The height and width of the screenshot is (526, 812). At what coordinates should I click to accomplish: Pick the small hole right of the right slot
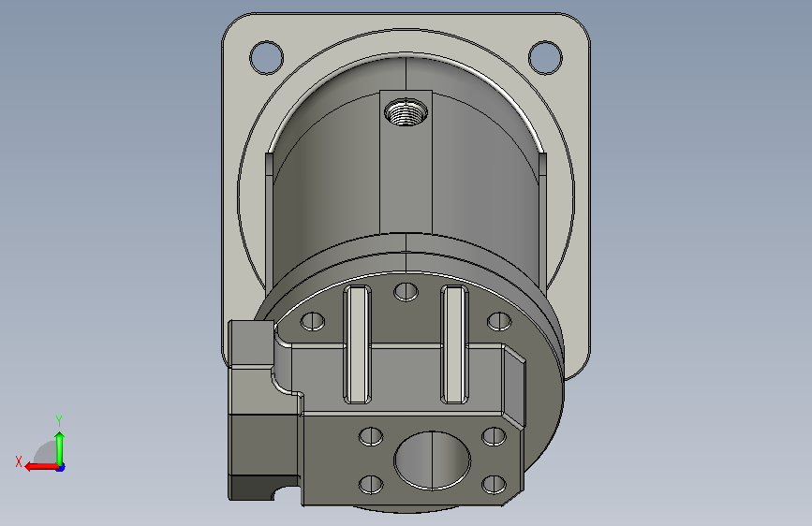click(x=499, y=321)
